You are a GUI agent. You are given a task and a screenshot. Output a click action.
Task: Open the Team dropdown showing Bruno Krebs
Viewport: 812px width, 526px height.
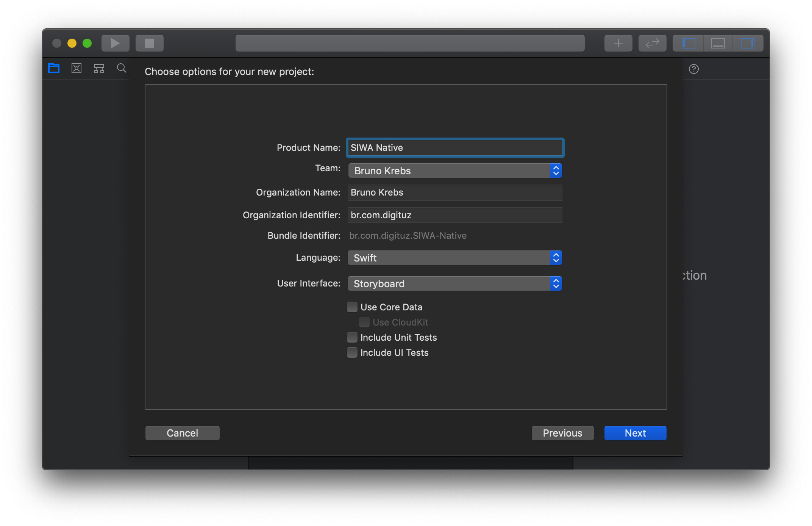[454, 171]
